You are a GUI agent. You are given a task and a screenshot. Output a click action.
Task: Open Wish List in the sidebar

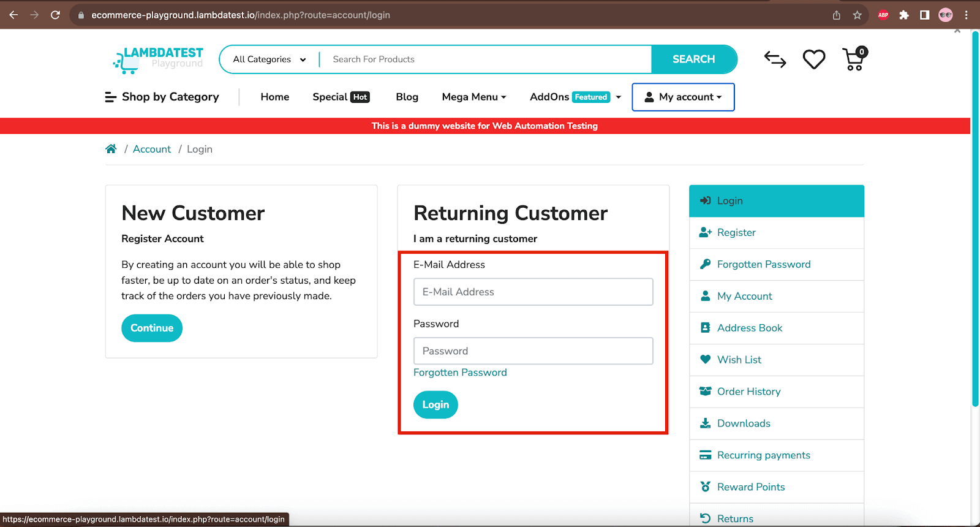click(x=777, y=360)
